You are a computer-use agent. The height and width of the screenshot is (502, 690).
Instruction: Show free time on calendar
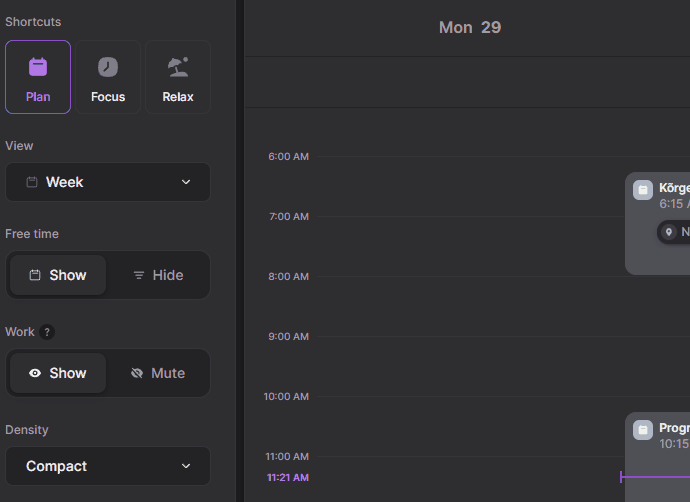58,275
